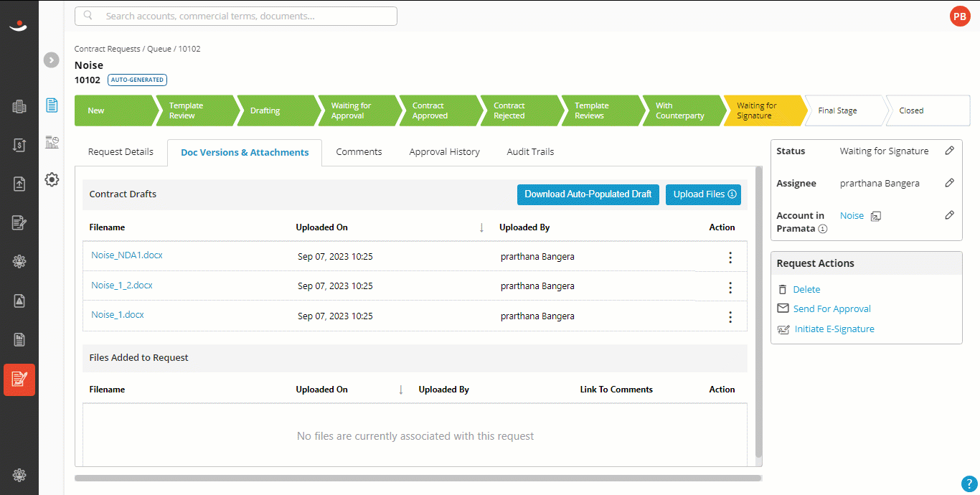
Task: Open the atom icon in mid sidebar
Action: 19,261
